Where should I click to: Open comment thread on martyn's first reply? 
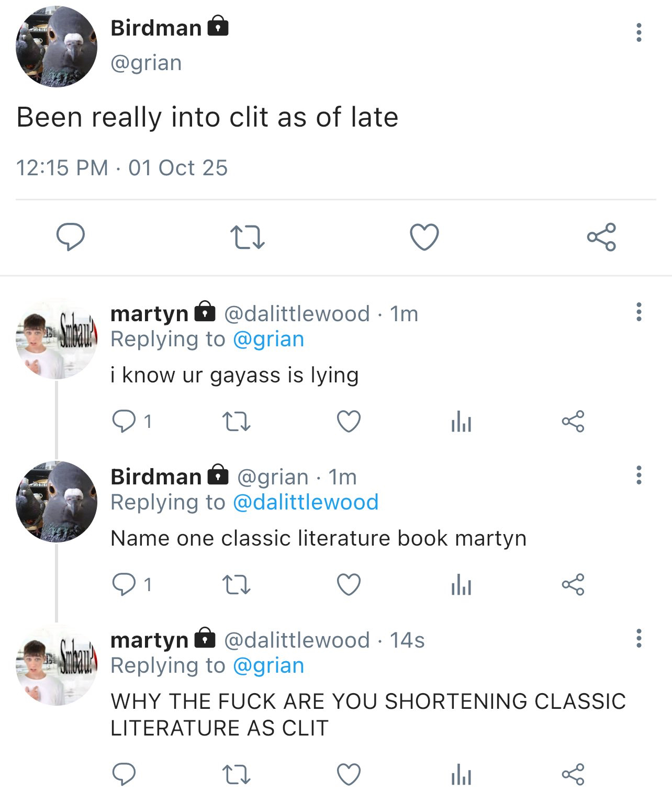[124, 422]
